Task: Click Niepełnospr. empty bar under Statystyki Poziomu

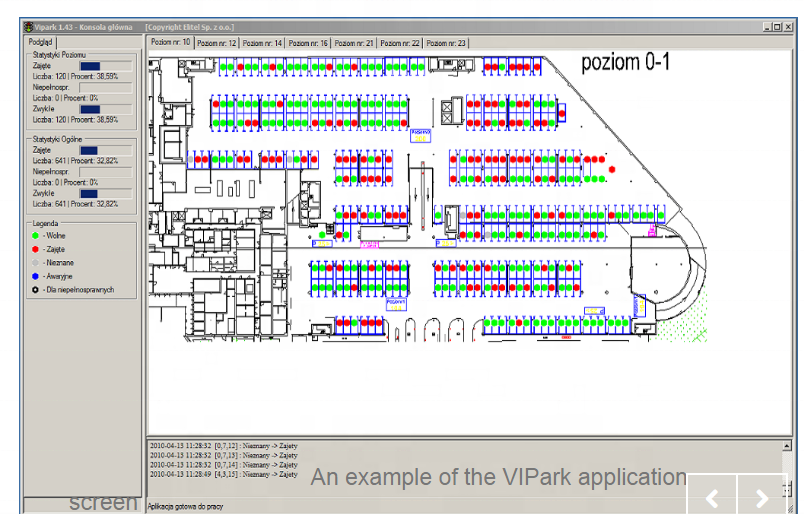Action: [x=106, y=88]
